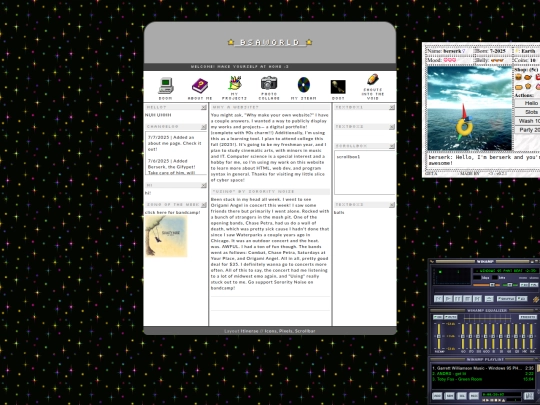Open the Photo Collage camera icon
The height and width of the screenshot is (405, 540).
269,83
